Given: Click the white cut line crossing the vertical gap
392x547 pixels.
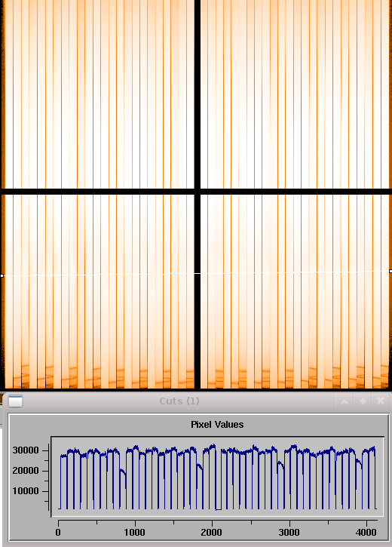Looking at the screenshot, I should tap(198, 273).
